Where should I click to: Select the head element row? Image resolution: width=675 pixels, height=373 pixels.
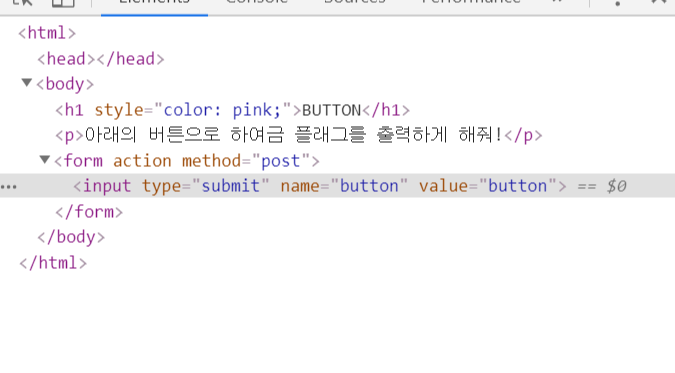[101, 59]
